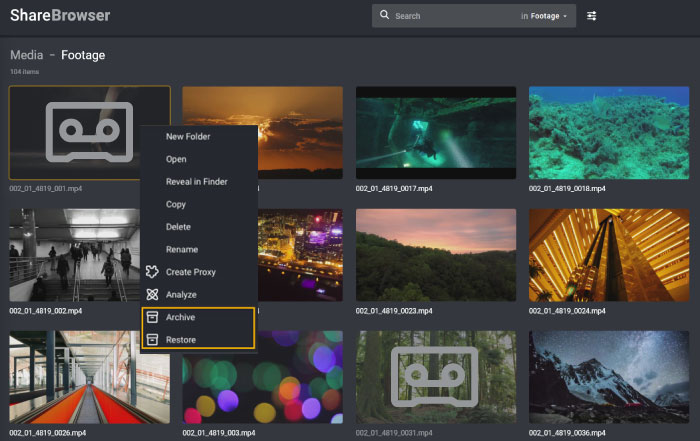This screenshot has height=441, width=700.
Task: Choose New Folder from the context menu
Action: pyautogui.click(x=199, y=137)
